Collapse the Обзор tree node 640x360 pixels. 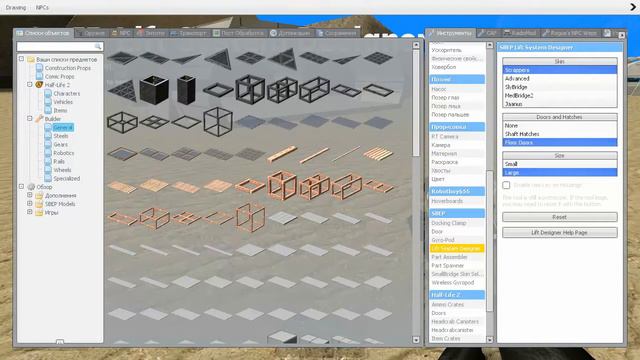coord(21,187)
